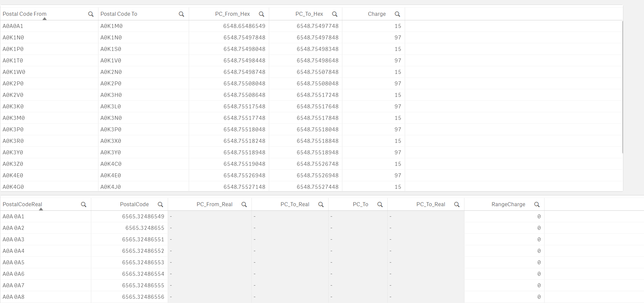The height and width of the screenshot is (303, 644).
Task: Open search on the Postal Code To column
Action: click(x=181, y=14)
